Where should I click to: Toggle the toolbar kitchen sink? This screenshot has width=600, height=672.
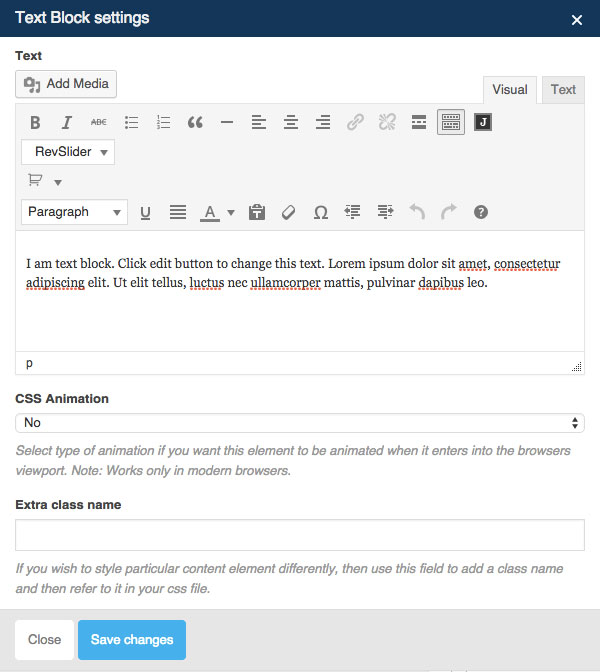(451, 122)
